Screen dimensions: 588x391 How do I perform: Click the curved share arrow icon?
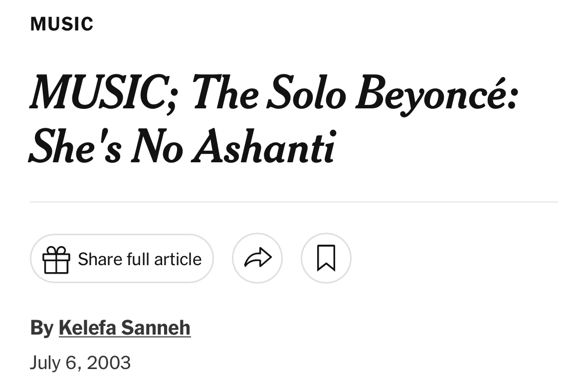[257, 258]
